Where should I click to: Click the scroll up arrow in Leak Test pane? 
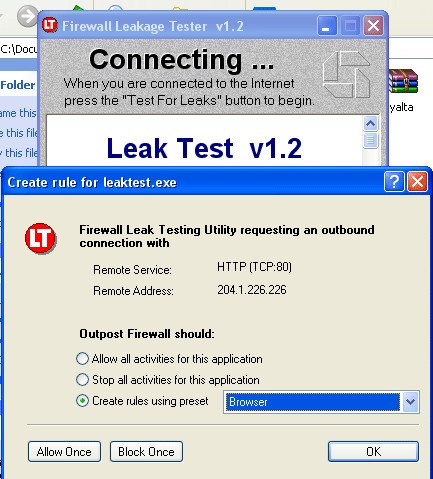point(370,124)
